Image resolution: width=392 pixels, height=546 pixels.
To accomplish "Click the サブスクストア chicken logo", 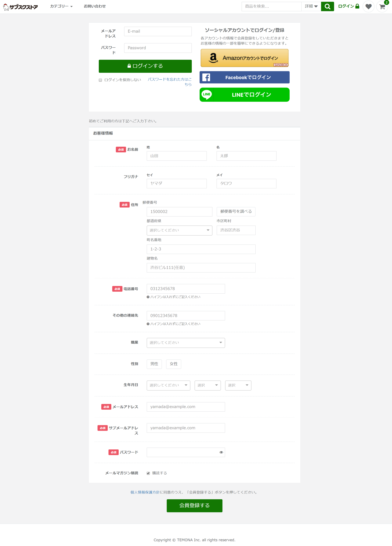I will [20, 7].
